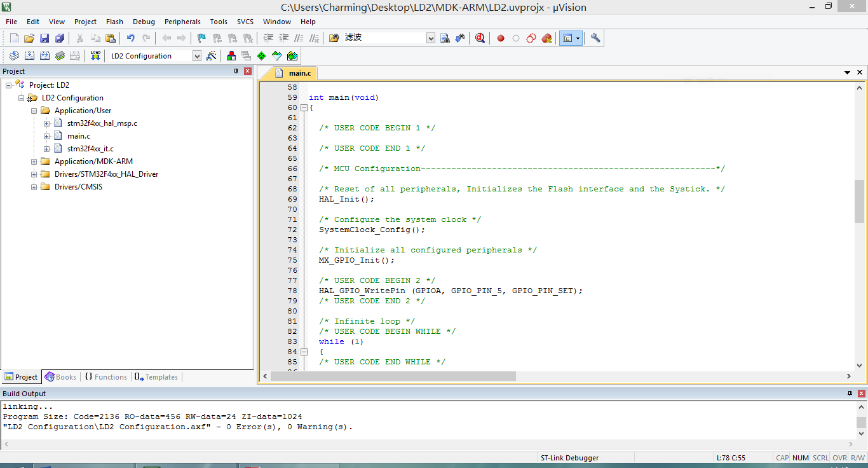868x468 pixels.
Task: Click the Download code to flash icon
Action: point(94,55)
